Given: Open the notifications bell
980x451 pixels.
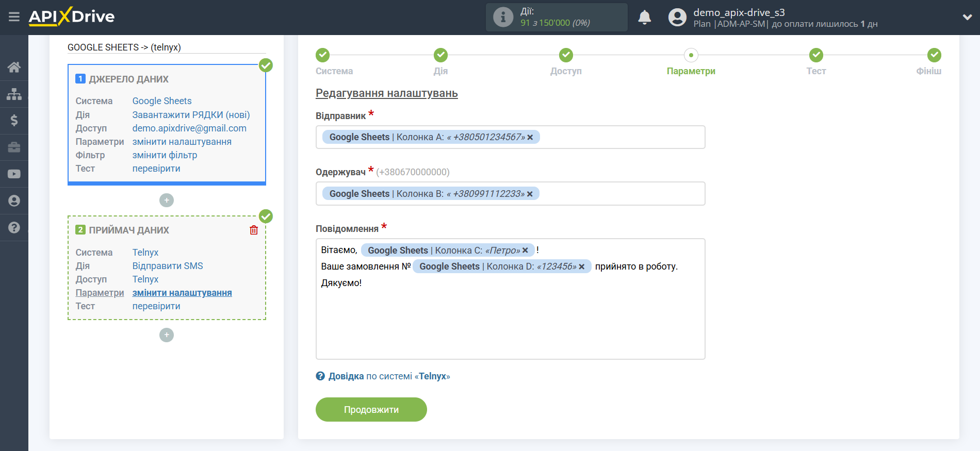Looking at the screenshot, I should coord(645,18).
